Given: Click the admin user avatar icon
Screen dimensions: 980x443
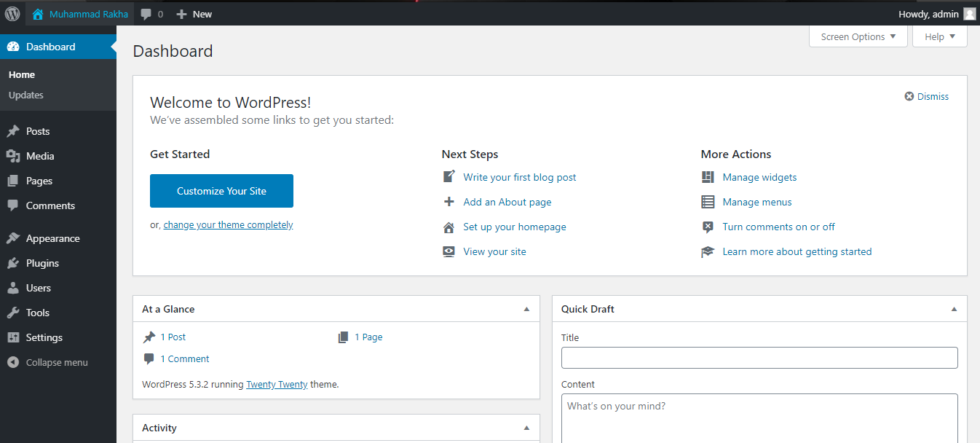Looking at the screenshot, I should [969, 14].
